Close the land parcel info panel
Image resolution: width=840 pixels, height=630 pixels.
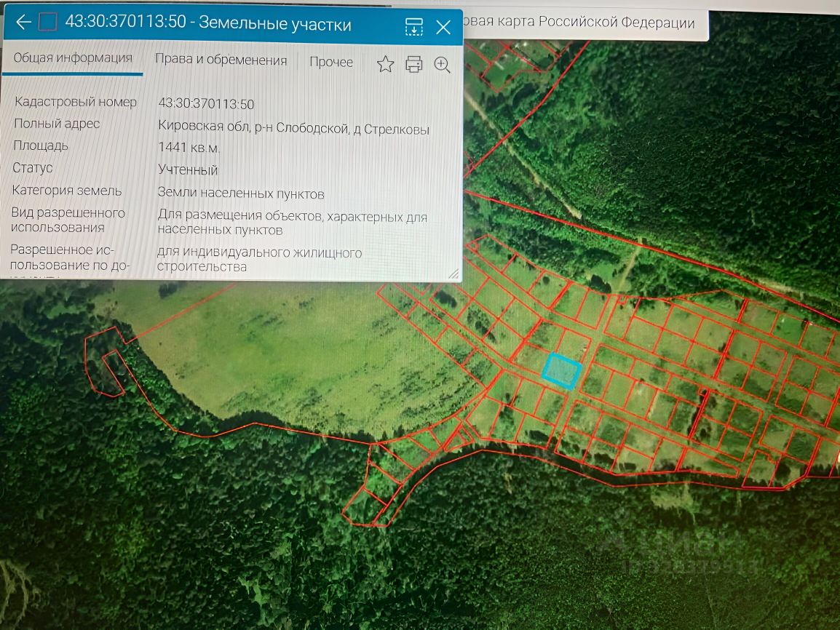point(443,27)
